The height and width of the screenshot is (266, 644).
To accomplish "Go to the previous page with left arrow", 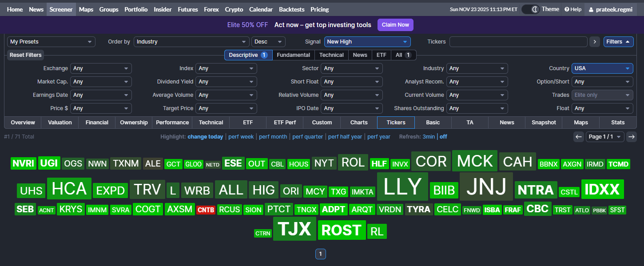I will [x=579, y=137].
